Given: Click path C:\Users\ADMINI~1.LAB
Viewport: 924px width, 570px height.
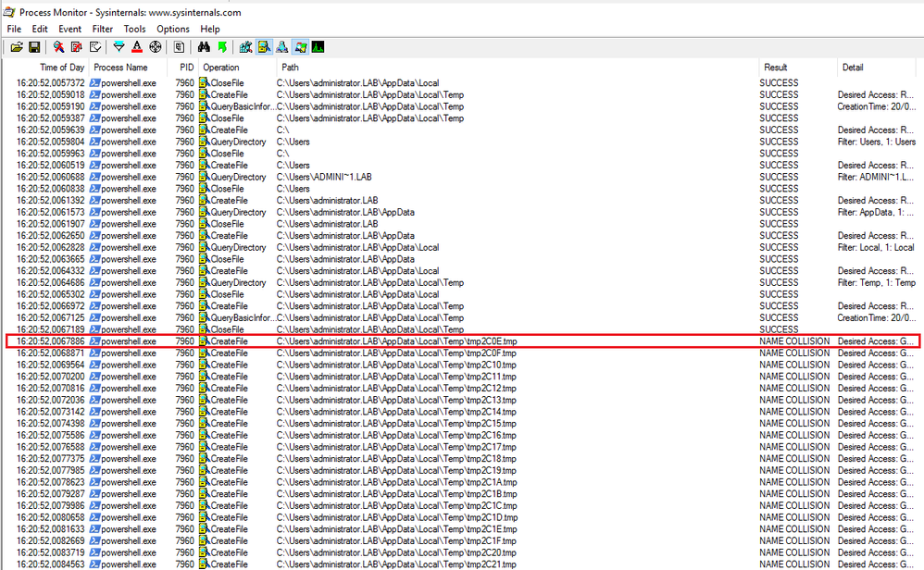Looking at the screenshot, I should tap(324, 177).
